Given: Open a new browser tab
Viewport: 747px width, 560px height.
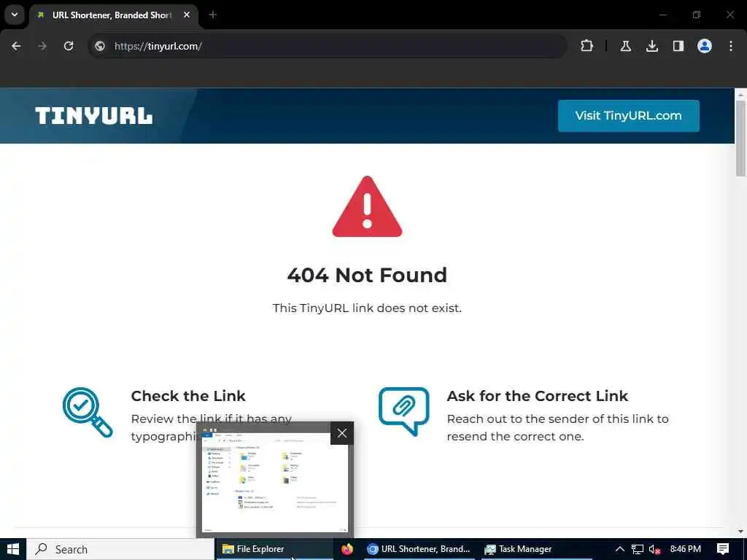Looking at the screenshot, I should pyautogui.click(x=213, y=15).
